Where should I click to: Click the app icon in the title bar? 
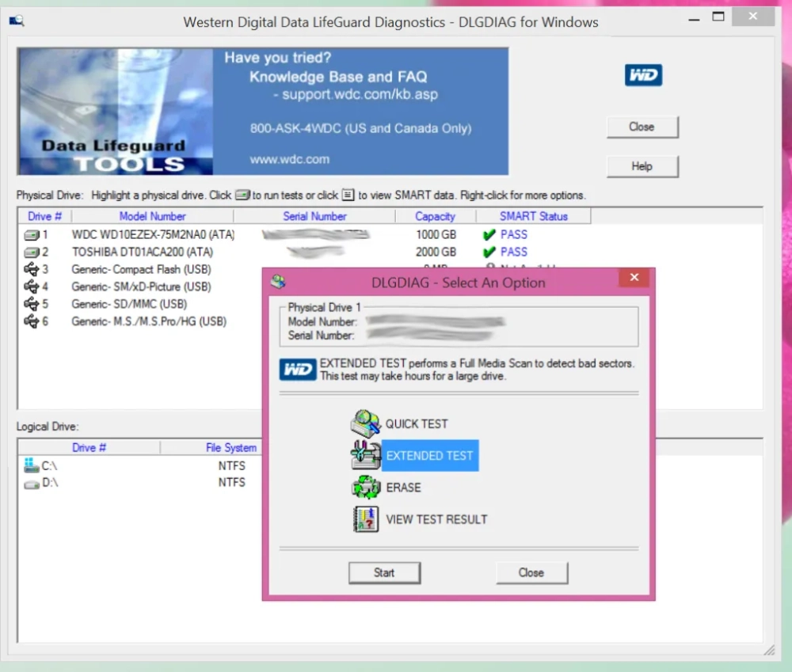coord(17,21)
